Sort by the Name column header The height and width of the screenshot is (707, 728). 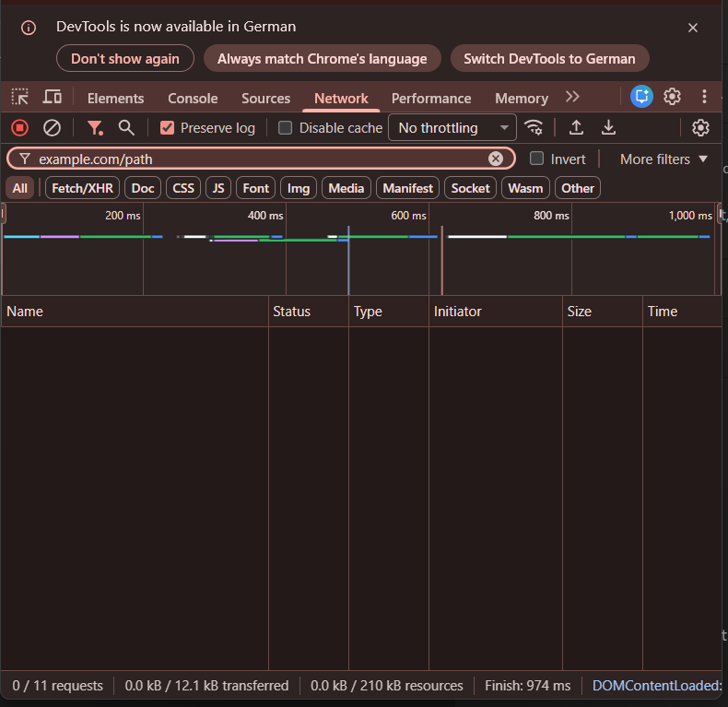tap(135, 312)
